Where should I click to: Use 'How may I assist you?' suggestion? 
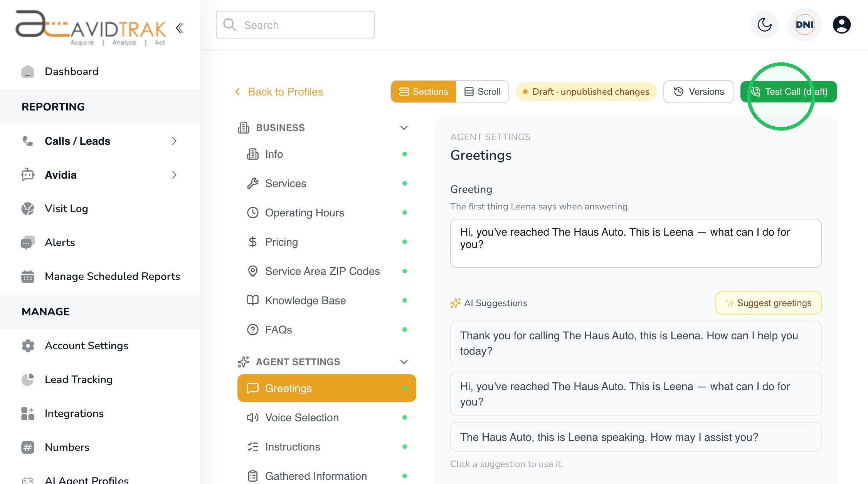pyautogui.click(x=636, y=437)
